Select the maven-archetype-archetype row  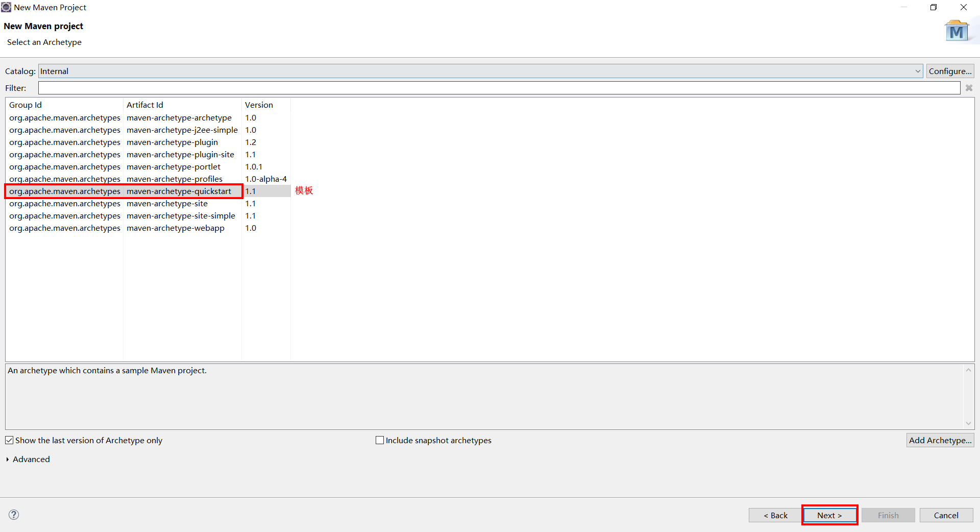[x=148, y=117]
